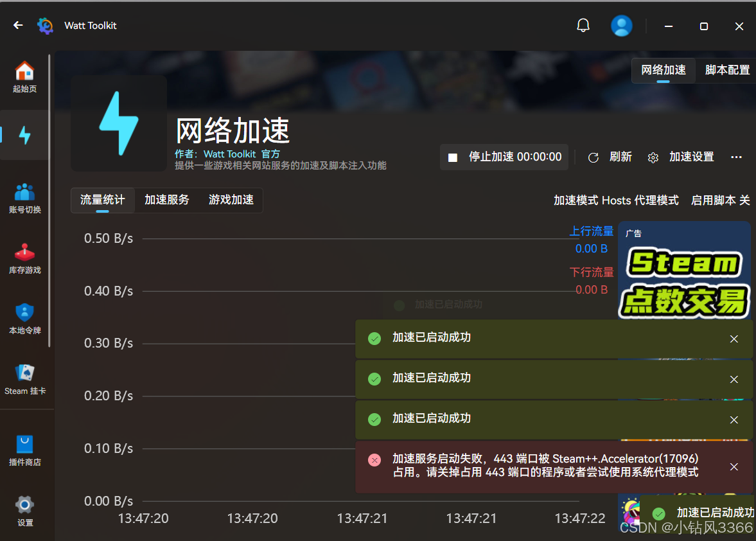Select the 加速服务 tab
Image resolution: width=756 pixels, height=541 pixels.
[167, 200]
